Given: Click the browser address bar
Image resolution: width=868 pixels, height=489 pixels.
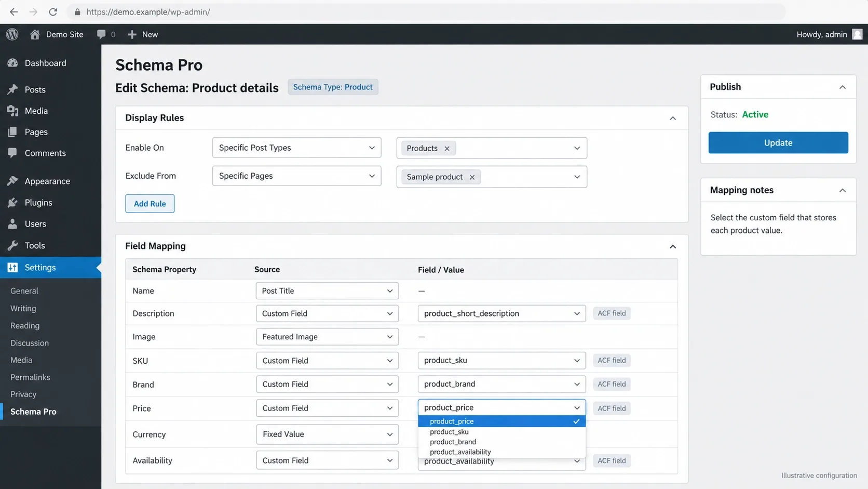Looking at the screenshot, I should click(x=426, y=11).
